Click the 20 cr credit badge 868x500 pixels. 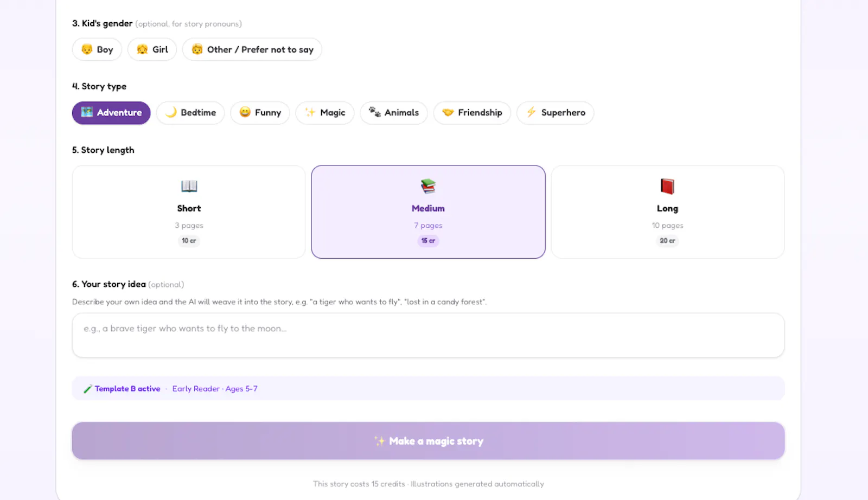pos(667,241)
